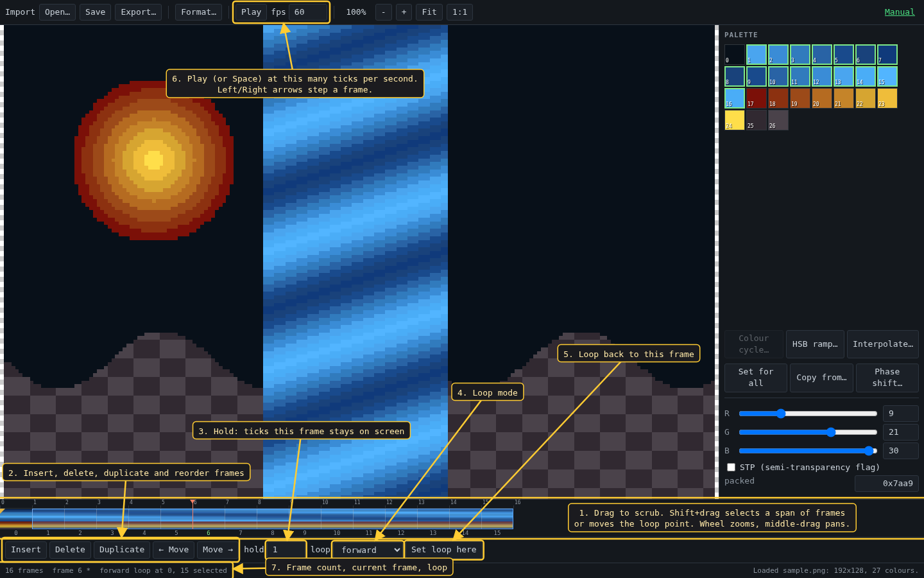Adjust the G colour slider
This screenshot has height=578, width=924.
808,432
